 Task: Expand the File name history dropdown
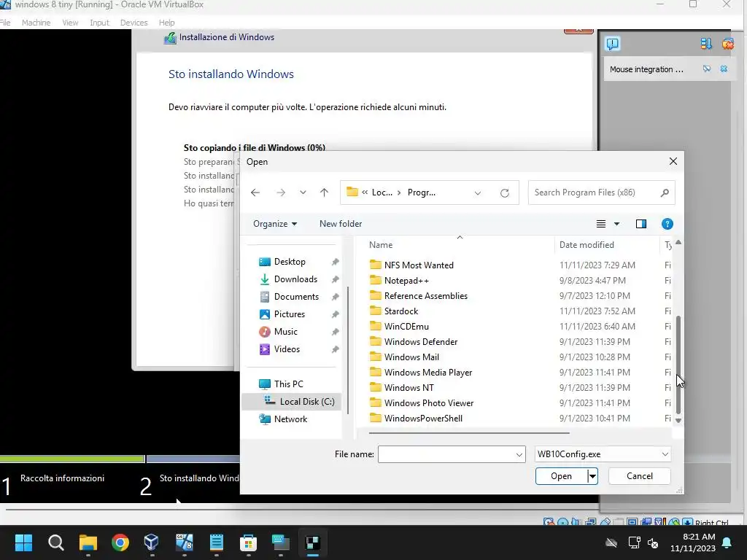coord(519,455)
